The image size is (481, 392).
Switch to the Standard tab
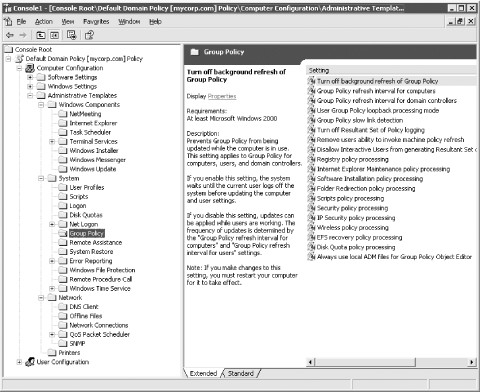pos(241,374)
